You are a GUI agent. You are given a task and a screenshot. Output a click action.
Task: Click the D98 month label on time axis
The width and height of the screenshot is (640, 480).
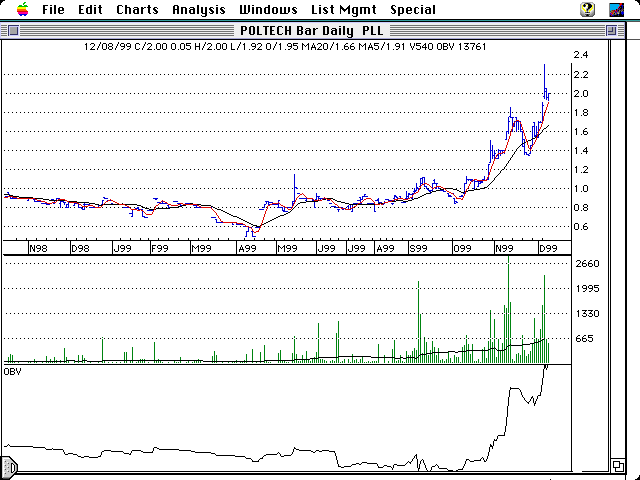click(x=80, y=248)
